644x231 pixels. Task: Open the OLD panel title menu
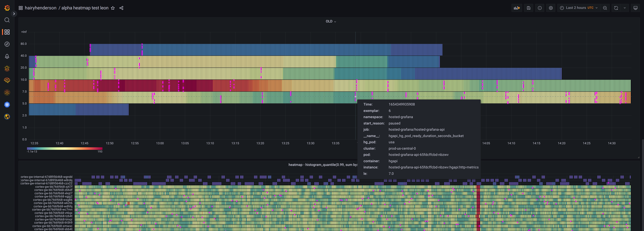[331, 21]
